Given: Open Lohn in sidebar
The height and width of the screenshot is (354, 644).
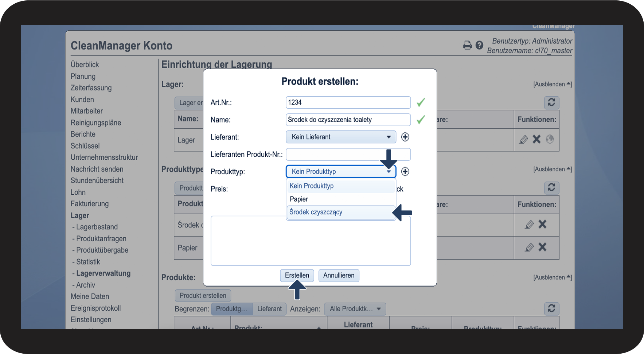Looking at the screenshot, I should (x=78, y=192).
